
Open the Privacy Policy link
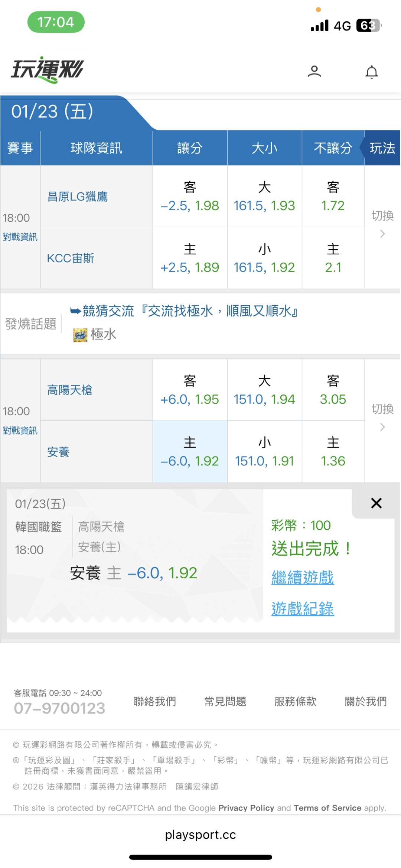[x=246, y=808]
